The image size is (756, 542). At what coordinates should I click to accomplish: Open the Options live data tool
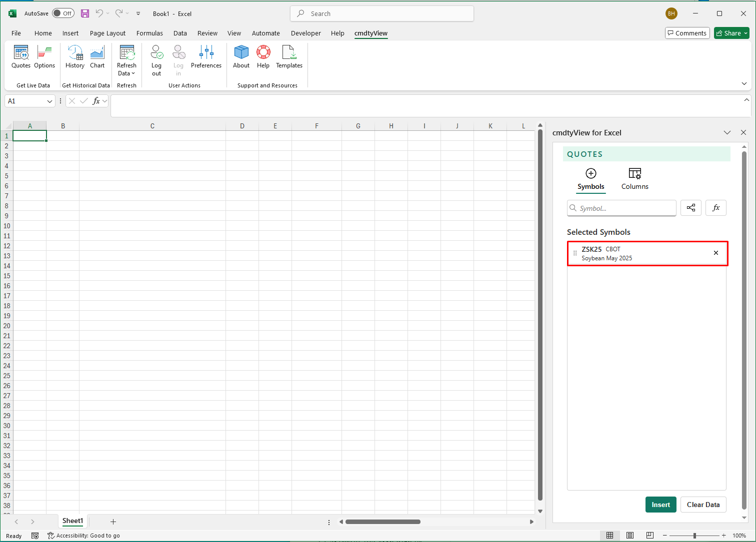44,57
